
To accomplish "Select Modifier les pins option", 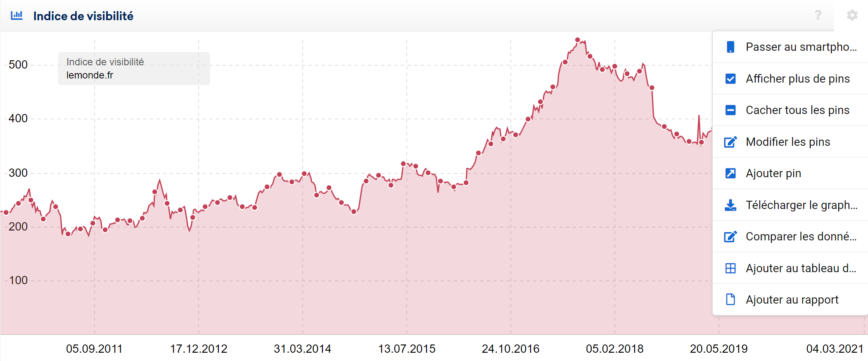I will coord(790,142).
